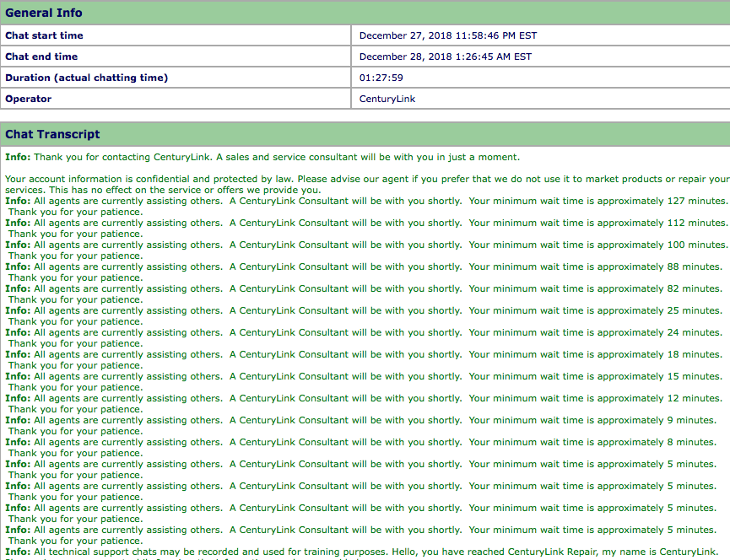Click the Duration (actual chatting time) label
This screenshot has height=560, width=730.
87,78
